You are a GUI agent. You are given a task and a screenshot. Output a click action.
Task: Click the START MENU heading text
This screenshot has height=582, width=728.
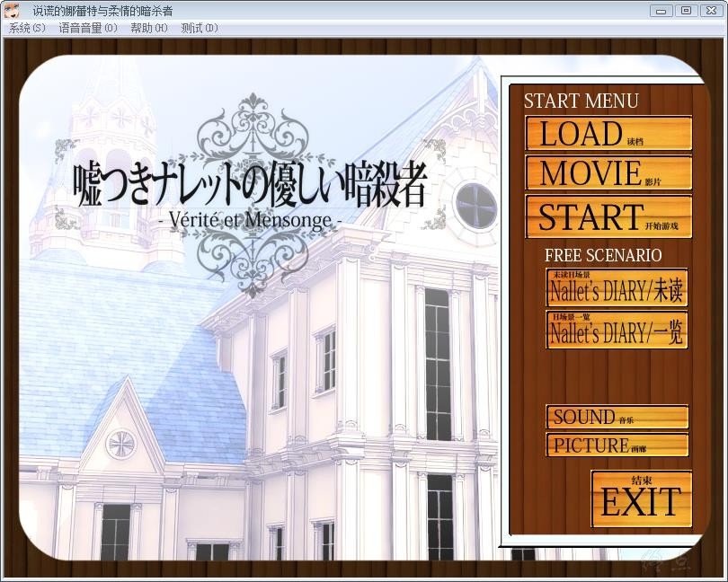click(x=581, y=101)
